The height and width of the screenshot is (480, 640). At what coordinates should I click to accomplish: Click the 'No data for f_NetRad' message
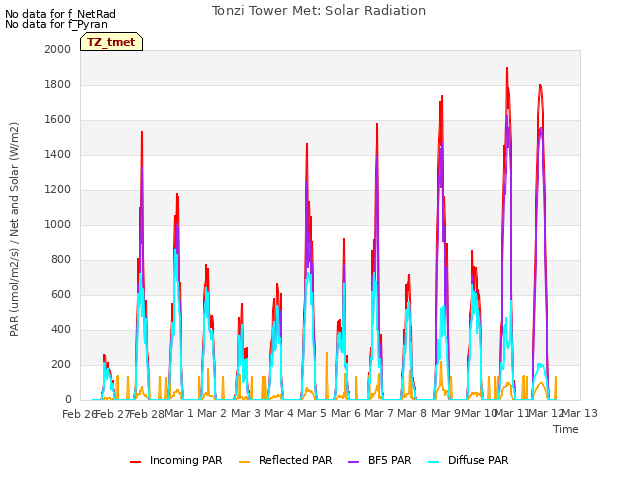(x=60, y=14)
